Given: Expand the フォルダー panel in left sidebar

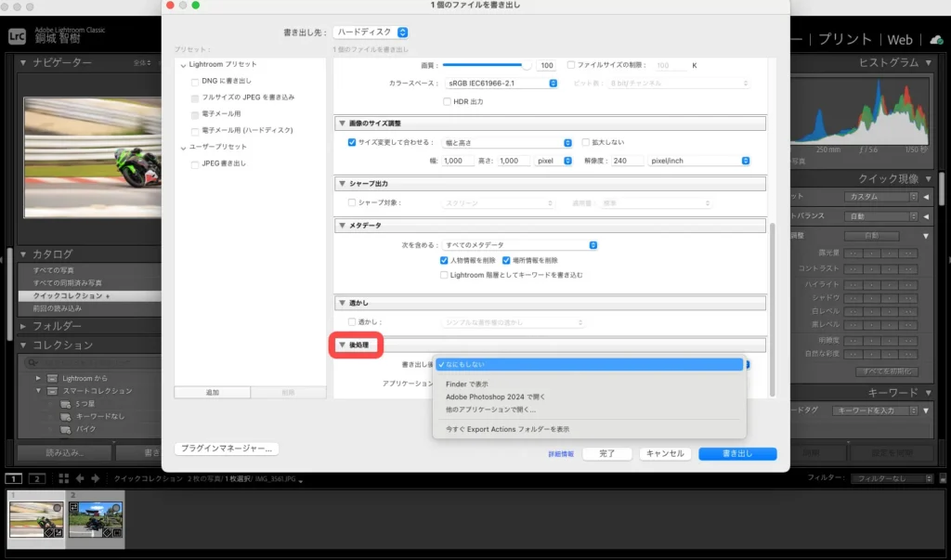Looking at the screenshot, I should tap(24, 326).
